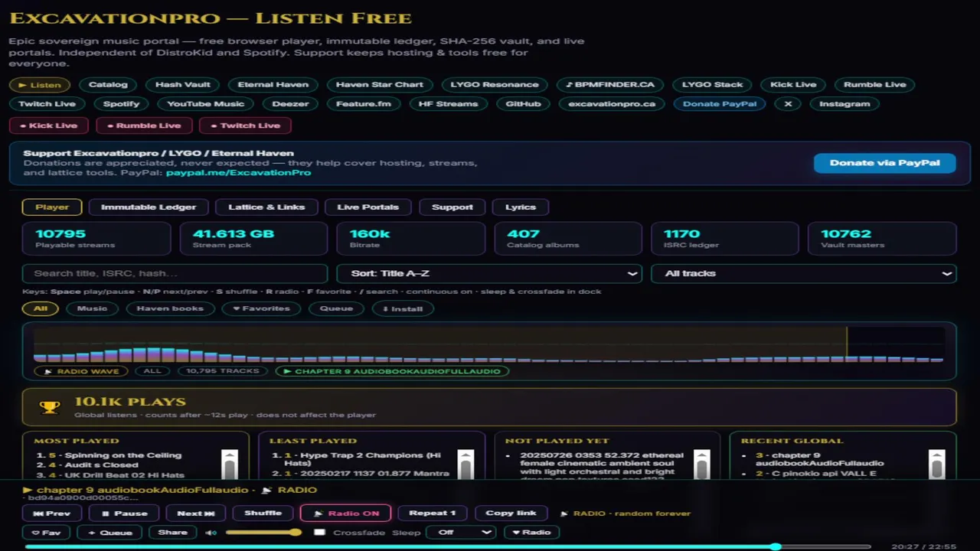Open the All tracks dropdown
The width and height of the screenshot is (980, 551).
pos(803,273)
